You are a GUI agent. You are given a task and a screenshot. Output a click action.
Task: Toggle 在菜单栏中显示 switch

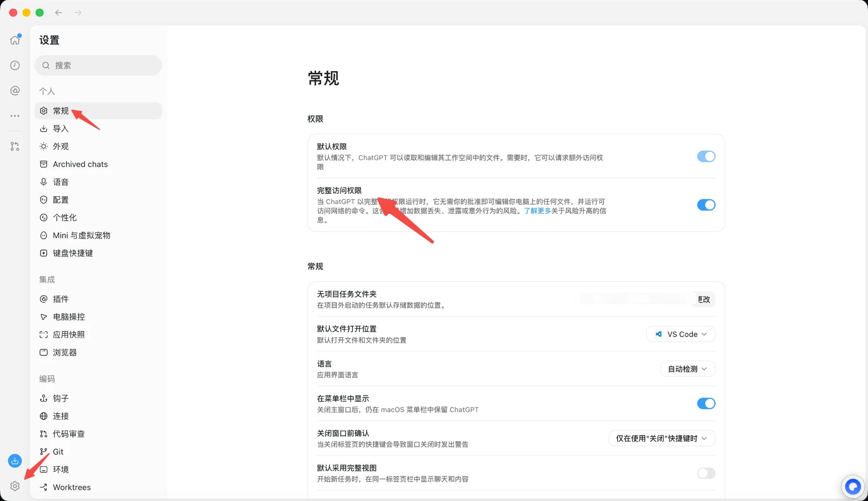(706, 404)
